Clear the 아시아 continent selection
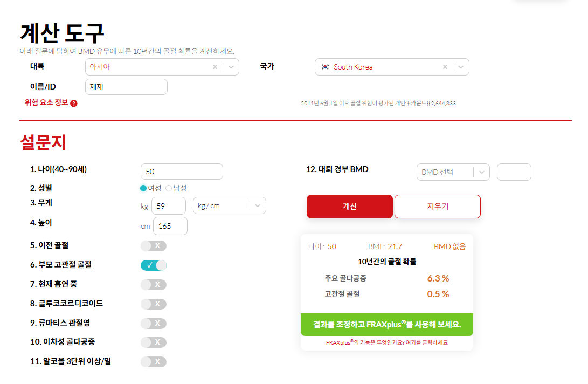 pyautogui.click(x=215, y=67)
